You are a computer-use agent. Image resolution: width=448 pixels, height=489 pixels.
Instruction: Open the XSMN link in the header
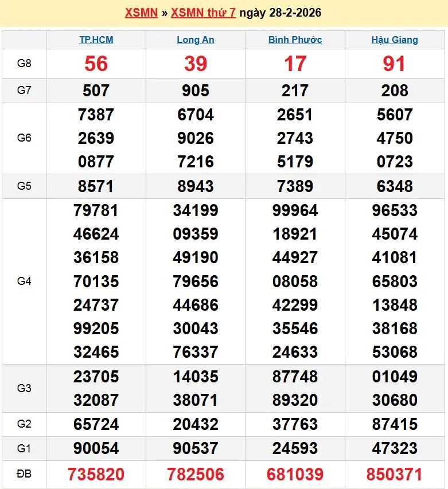tap(141, 13)
